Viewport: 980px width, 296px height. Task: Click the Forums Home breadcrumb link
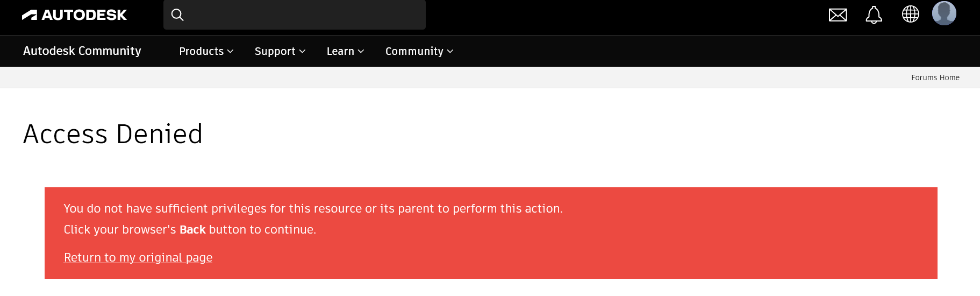[935, 77]
